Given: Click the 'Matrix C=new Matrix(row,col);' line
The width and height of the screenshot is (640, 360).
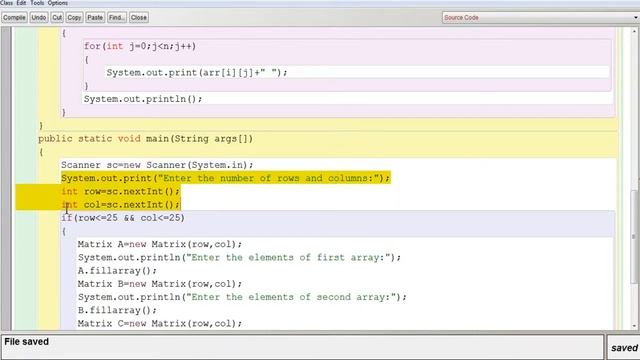Looking at the screenshot, I should tap(160, 323).
